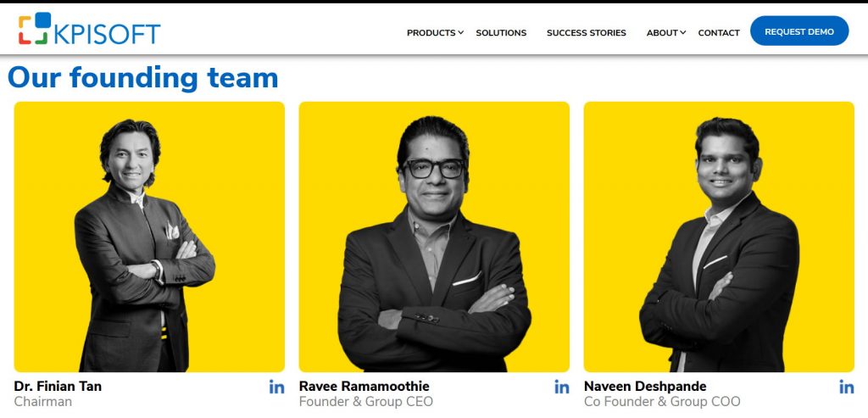The height and width of the screenshot is (418, 868).
Task: Select Dr. Finian Tan's portrait photo
Action: pos(149,237)
